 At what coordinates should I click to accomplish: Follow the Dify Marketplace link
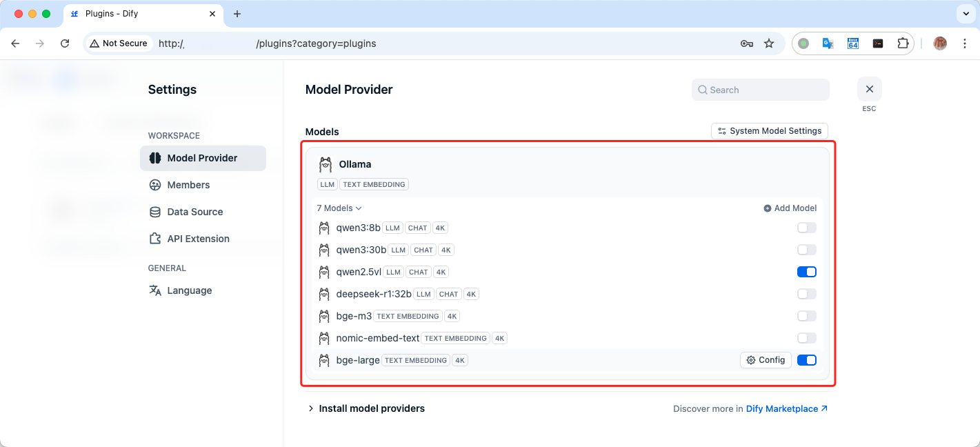click(786, 409)
